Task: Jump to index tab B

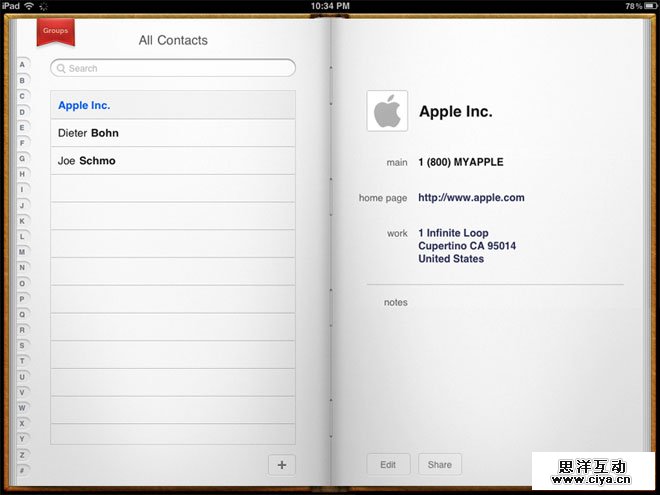Action: tap(23, 80)
